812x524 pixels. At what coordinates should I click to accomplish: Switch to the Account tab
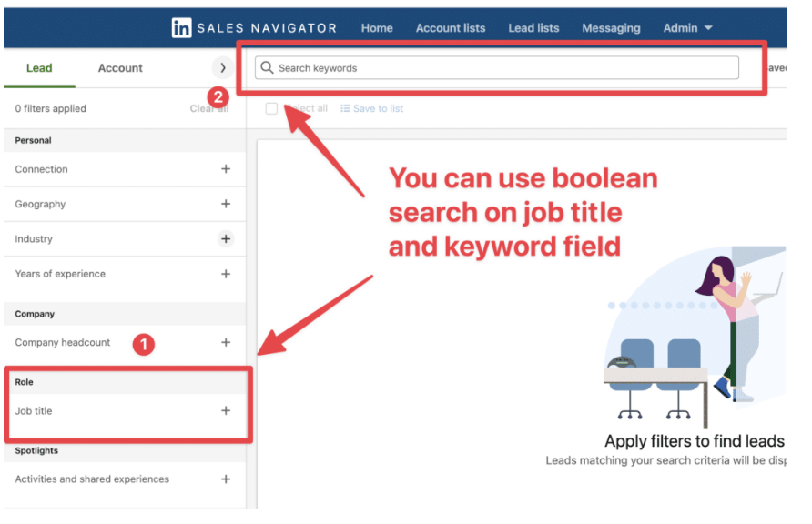click(x=120, y=67)
